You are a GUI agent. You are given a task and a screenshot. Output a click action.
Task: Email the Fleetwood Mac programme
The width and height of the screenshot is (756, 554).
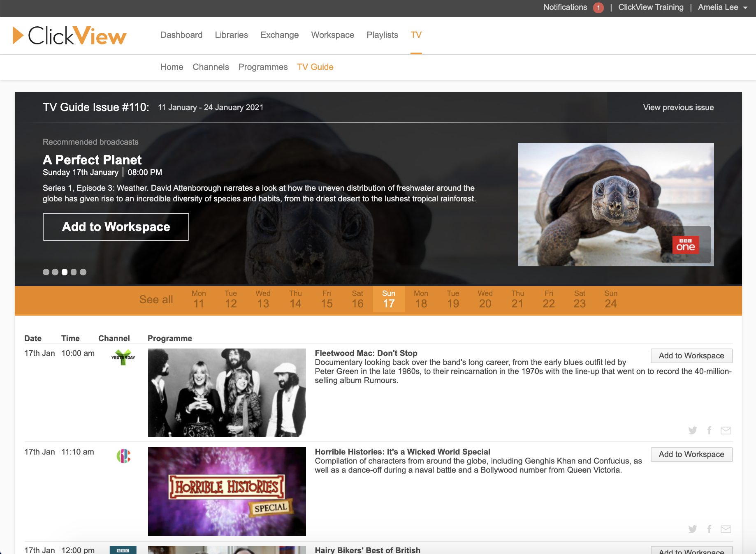click(x=726, y=430)
